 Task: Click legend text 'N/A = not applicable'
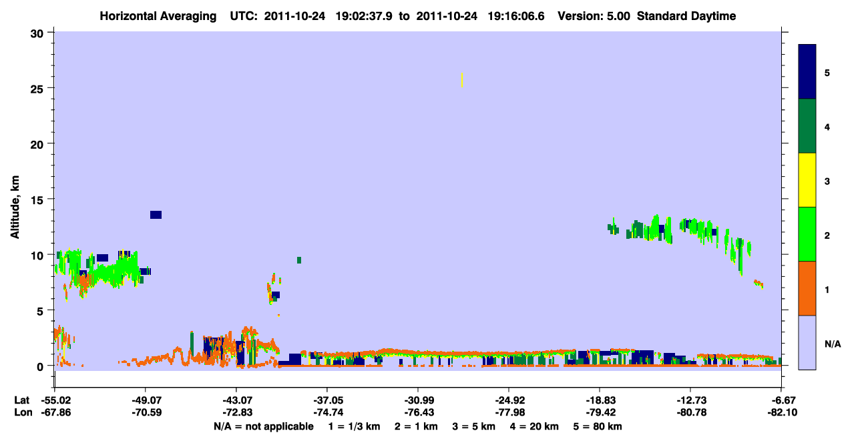point(264,426)
